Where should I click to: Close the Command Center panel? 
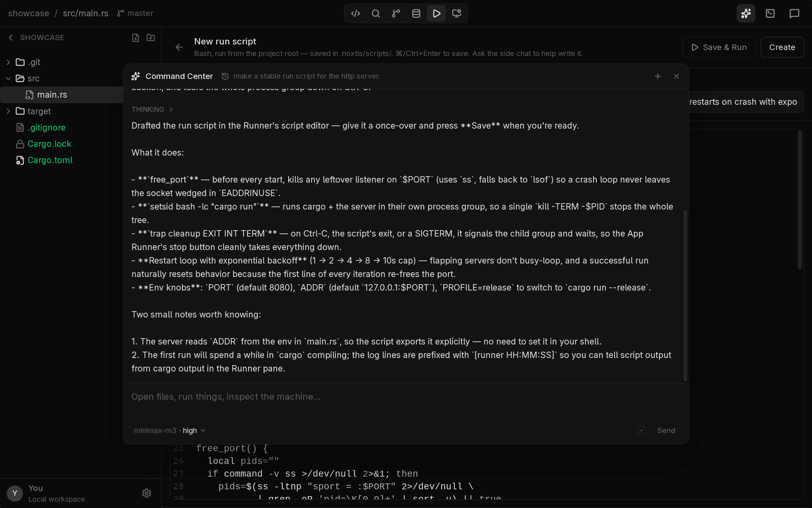point(676,76)
